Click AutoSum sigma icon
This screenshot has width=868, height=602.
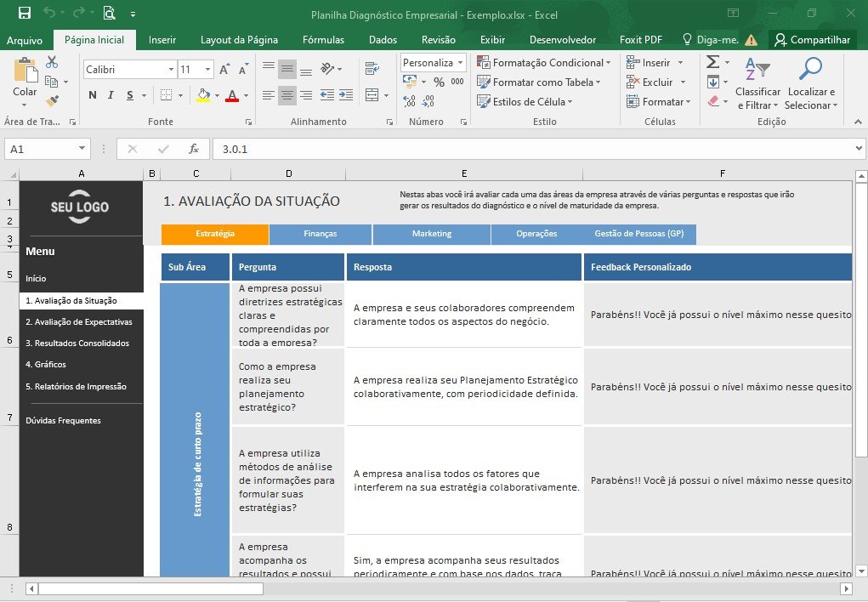(x=713, y=62)
